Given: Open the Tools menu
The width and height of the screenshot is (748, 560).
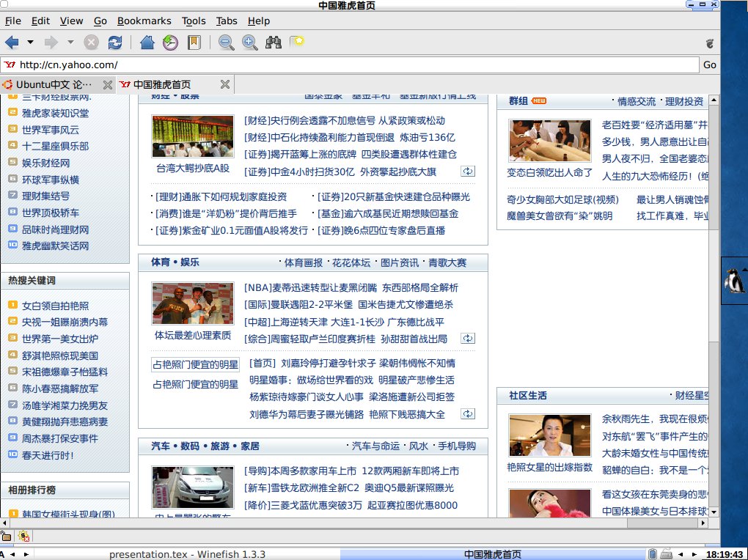Looking at the screenshot, I should [x=194, y=21].
